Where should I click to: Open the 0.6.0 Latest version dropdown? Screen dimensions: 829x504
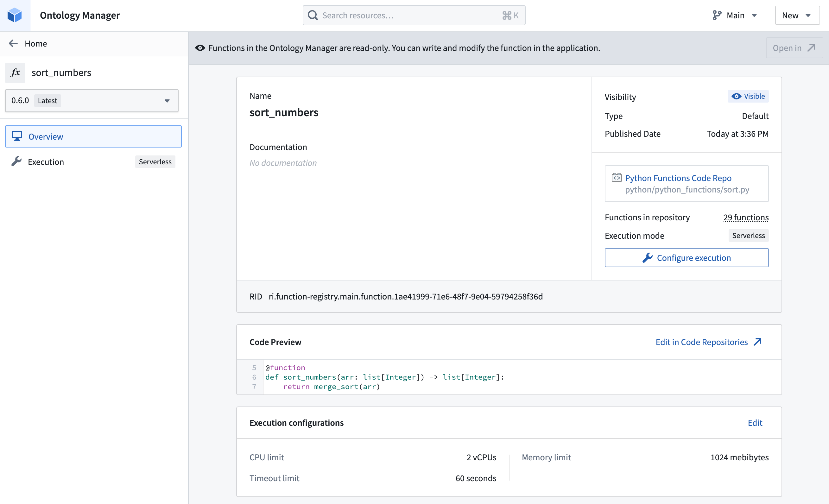(x=92, y=101)
